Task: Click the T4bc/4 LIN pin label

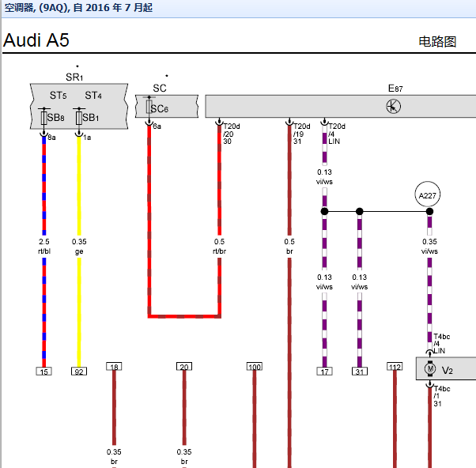Action: [x=441, y=344]
